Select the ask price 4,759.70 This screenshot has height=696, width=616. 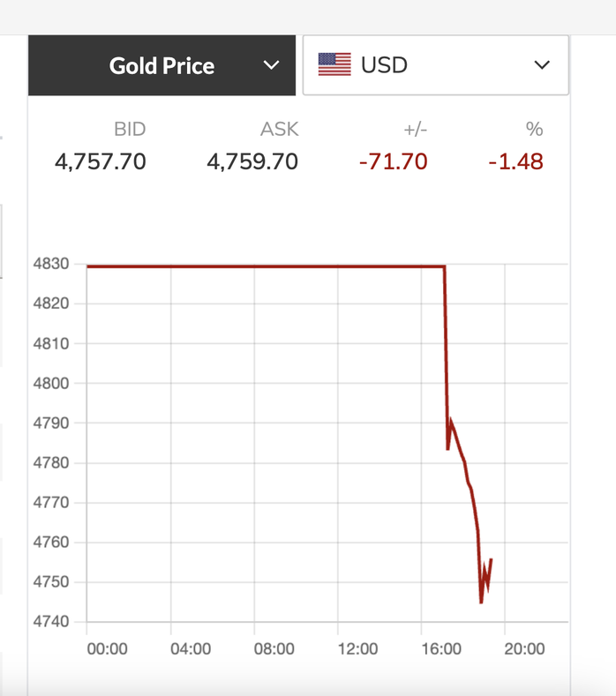[x=252, y=162]
